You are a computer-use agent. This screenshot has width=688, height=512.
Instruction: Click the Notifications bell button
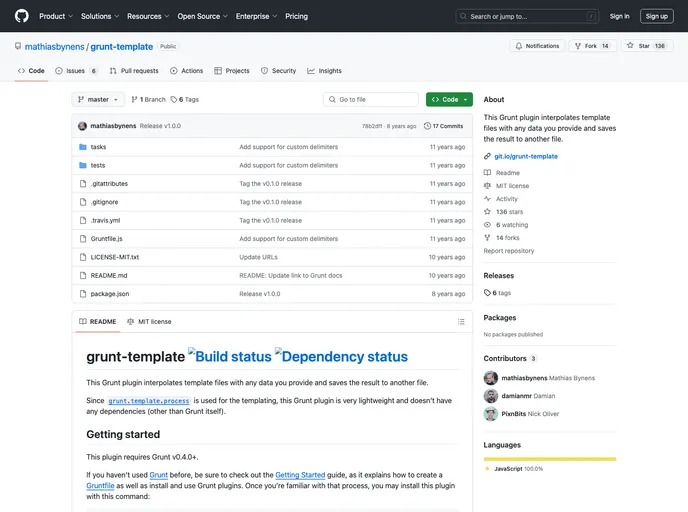[x=537, y=46]
